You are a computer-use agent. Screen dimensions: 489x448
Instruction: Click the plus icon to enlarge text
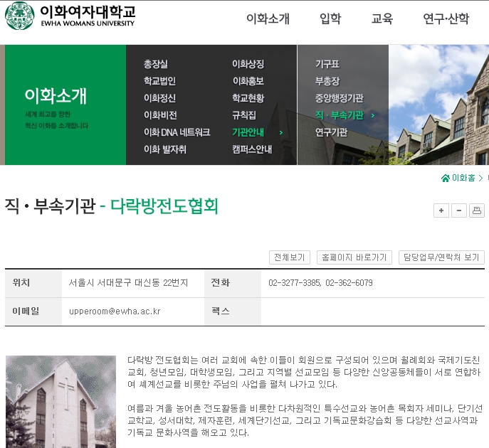(x=441, y=210)
